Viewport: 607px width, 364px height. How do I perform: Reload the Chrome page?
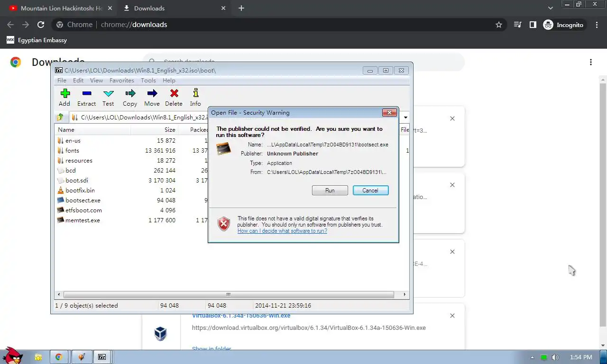click(41, 25)
